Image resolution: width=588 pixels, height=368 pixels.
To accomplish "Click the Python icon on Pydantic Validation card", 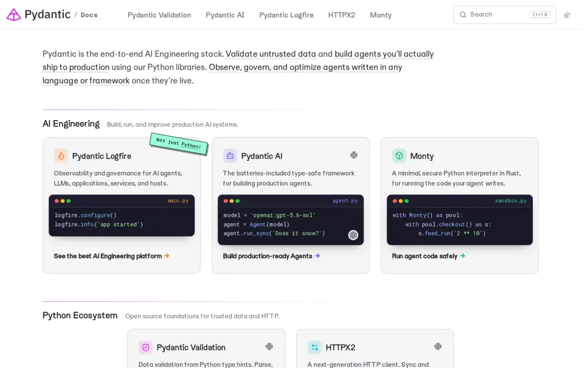I will [269, 347].
